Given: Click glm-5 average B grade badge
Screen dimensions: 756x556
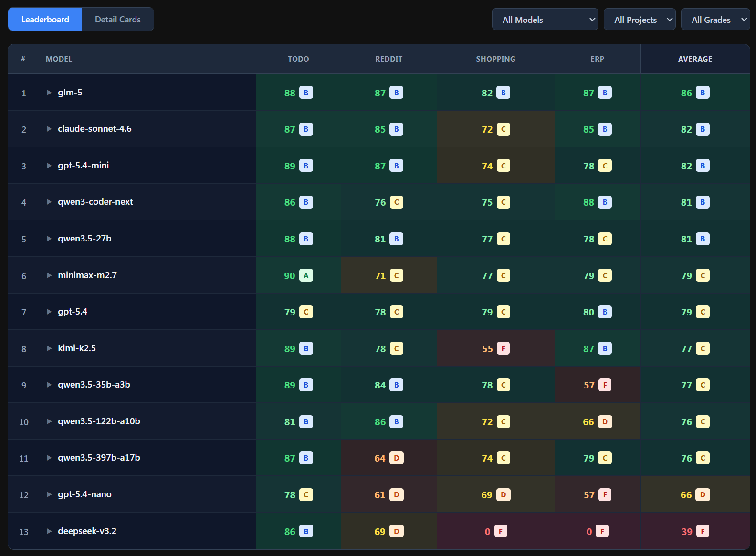Looking at the screenshot, I should (703, 93).
